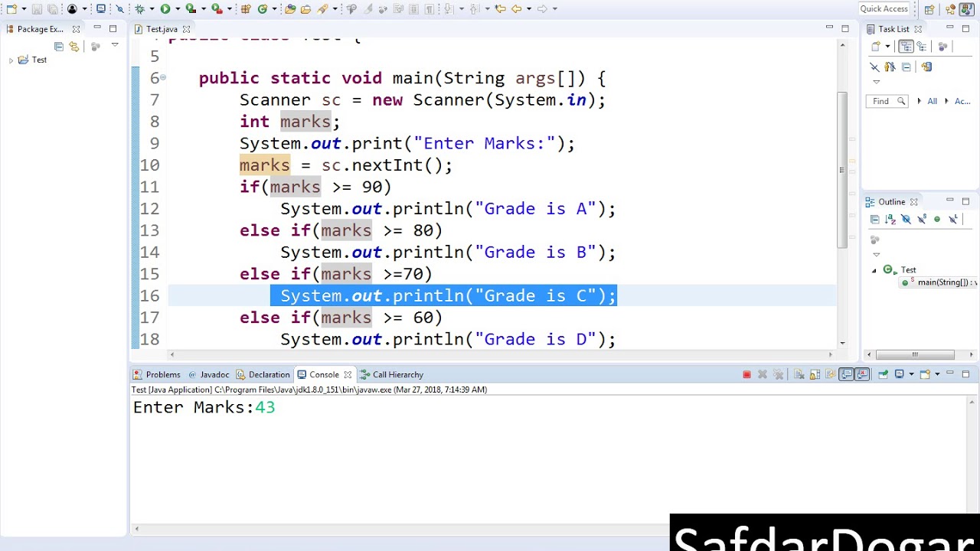
Task: Switch to the Call Hierarchy tab
Action: (x=392, y=374)
